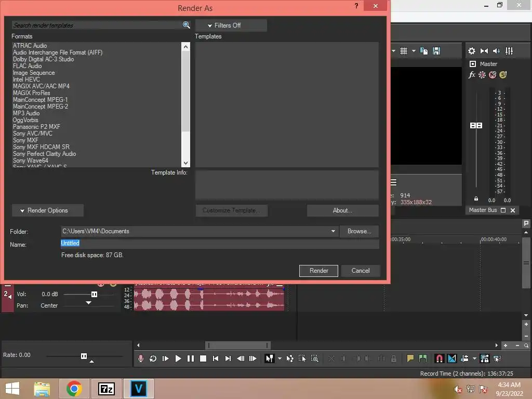Select the Zoom Edit tool
This screenshot has width=532, height=399.
tap(314, 358)
